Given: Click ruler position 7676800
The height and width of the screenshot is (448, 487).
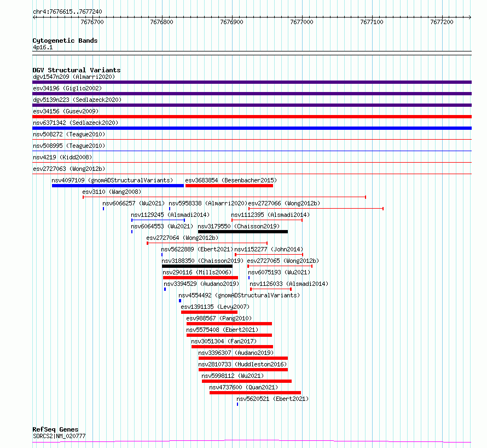Looking at the screenshot, I should (161, 22).
